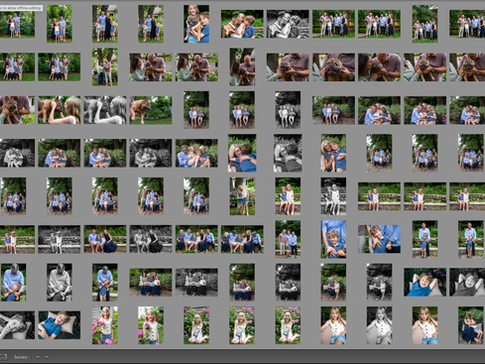This screenshot has width=485, height=364.
Task: Select wide black-and-white photo of women on bench
Action: tap(196, 282)
